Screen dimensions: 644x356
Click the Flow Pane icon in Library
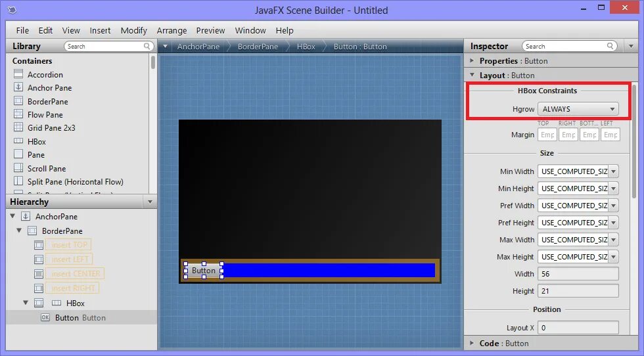pyautogui.click(x=18, y=114)
